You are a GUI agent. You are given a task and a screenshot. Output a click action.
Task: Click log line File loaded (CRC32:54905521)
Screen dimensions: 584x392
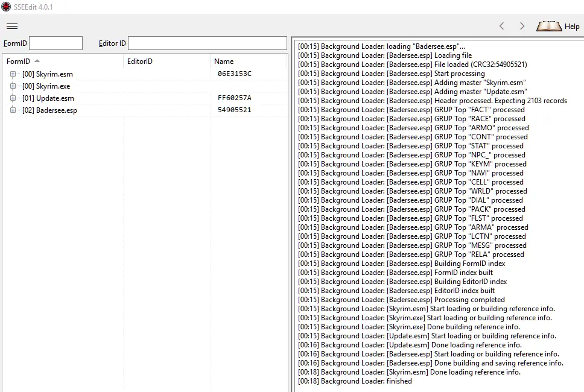(x=412, y=65)
